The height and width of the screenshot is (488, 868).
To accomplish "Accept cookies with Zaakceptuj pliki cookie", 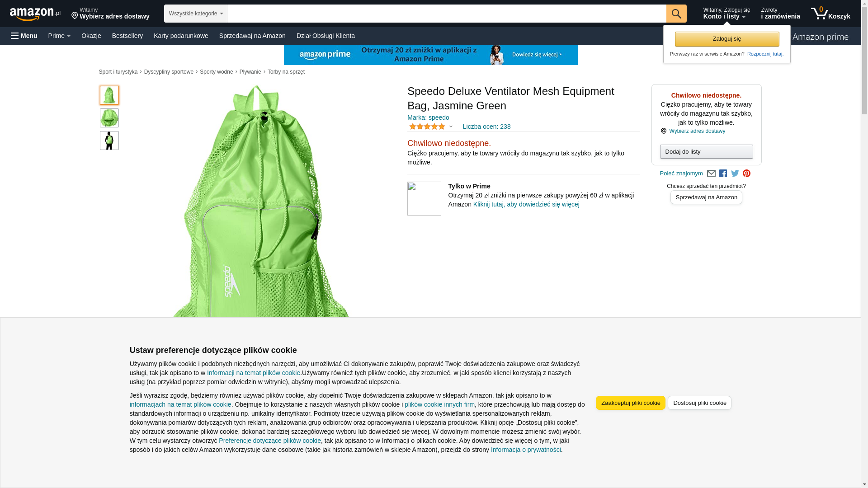I will click(x=630, y=403).
